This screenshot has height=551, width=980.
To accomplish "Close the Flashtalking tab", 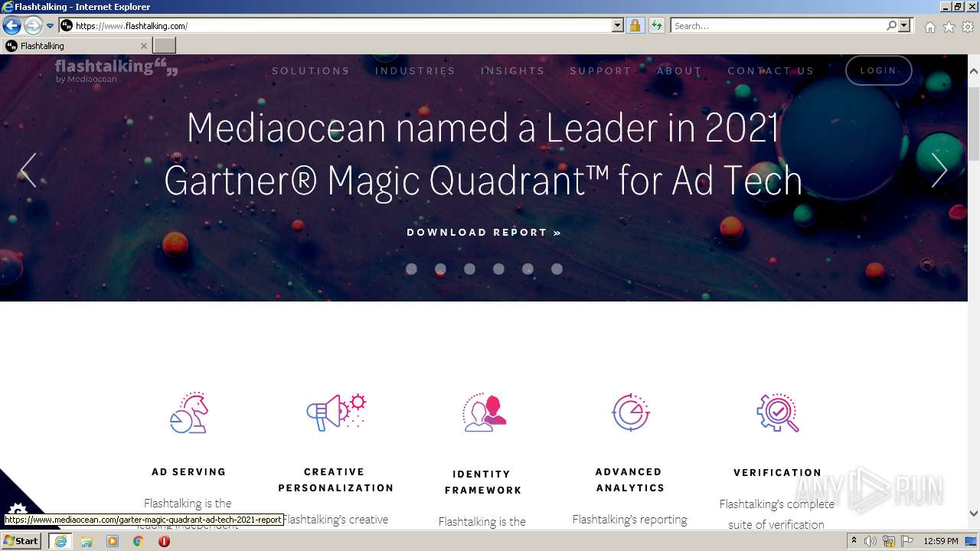I will pos(143,46).
